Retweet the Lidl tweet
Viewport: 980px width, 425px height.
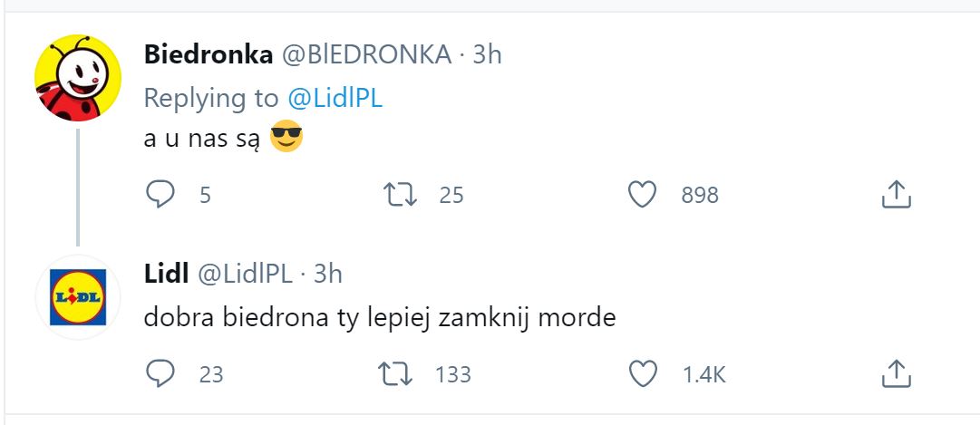click(x=396, y=373)
